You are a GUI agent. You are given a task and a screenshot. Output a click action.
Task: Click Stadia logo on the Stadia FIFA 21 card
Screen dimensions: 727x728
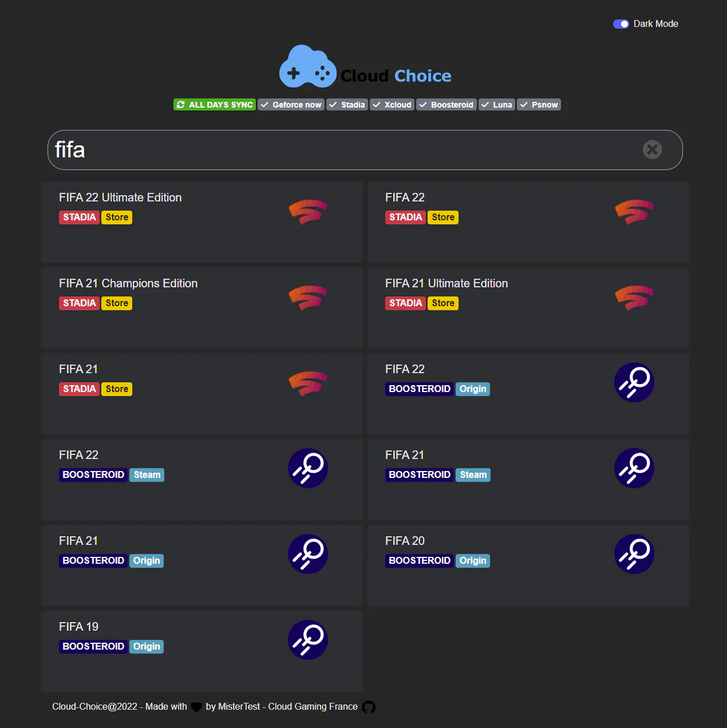[308, 383]
